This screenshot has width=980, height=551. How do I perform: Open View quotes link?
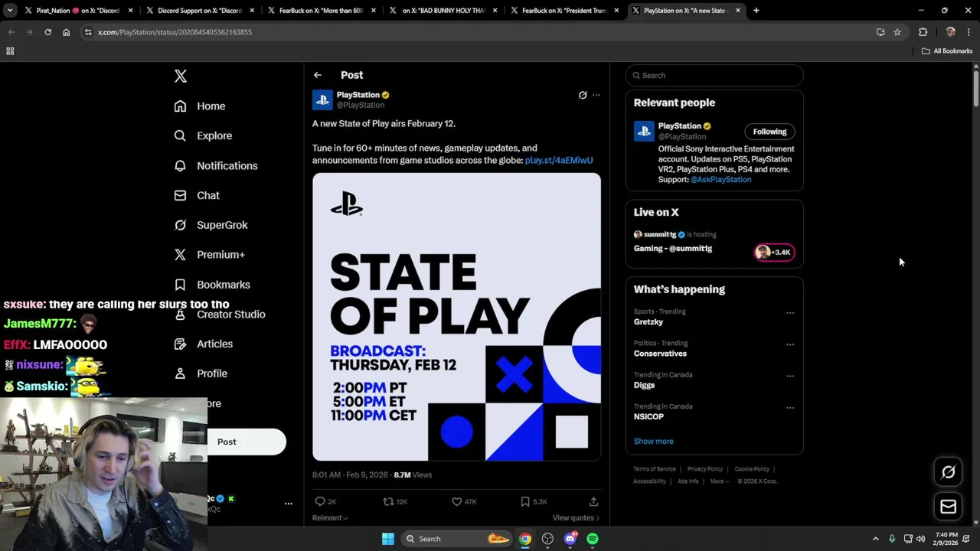click(576, 518)
